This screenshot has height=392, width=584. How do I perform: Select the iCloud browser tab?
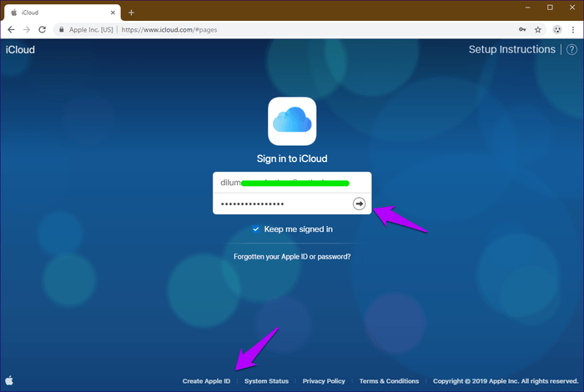(63, 13)
